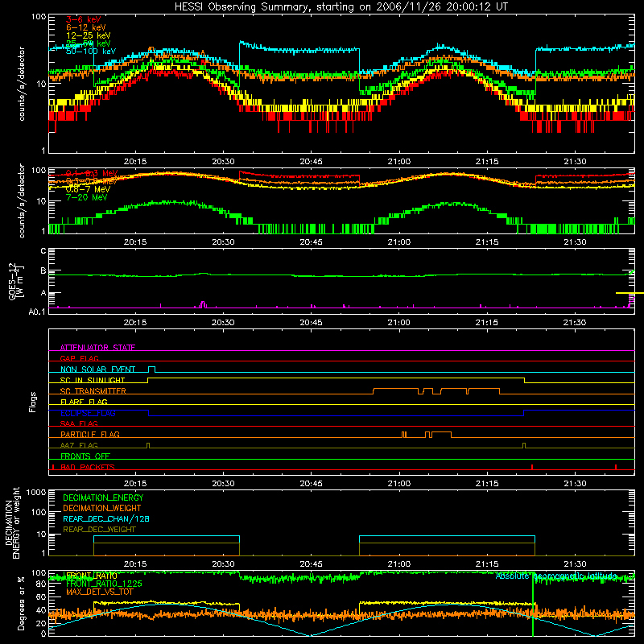Select the FRONTS_OFF flag label

[x=85, y=456]
